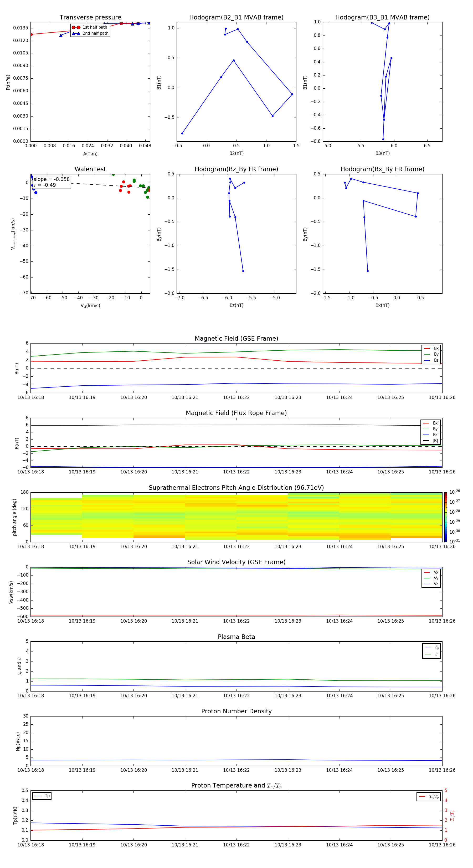Screen dimensions: 473x868
Task: Click the 'Hodogram(Bx_By FR frame)' title
Action: click(x=382, y=169)
